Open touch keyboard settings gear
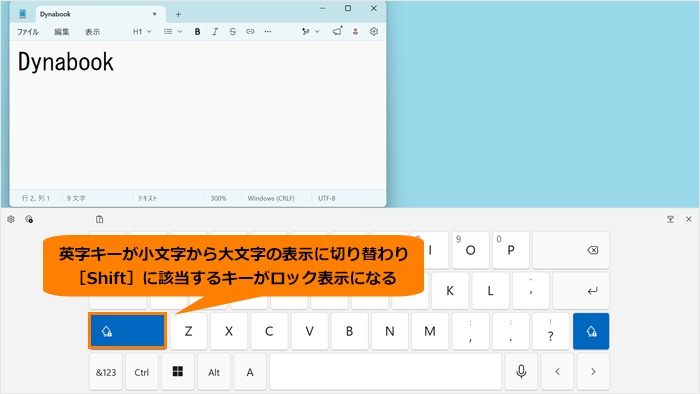 pos(11,219)
